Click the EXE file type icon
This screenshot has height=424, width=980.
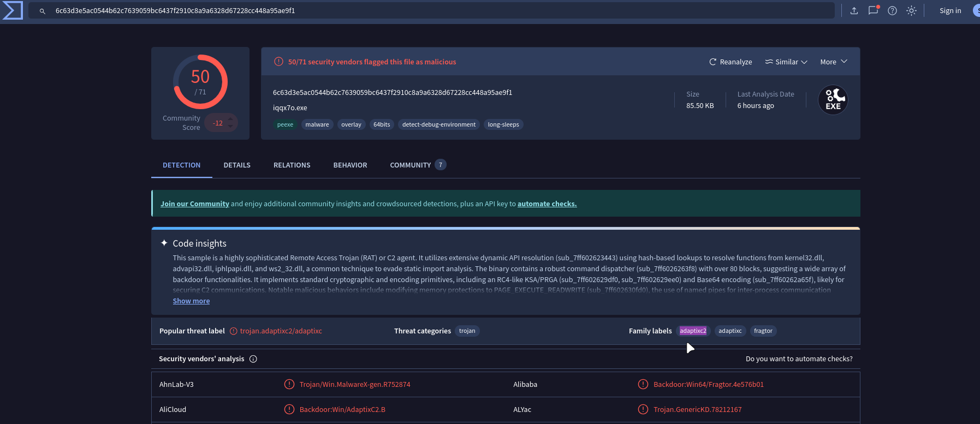tap(833, 100)
